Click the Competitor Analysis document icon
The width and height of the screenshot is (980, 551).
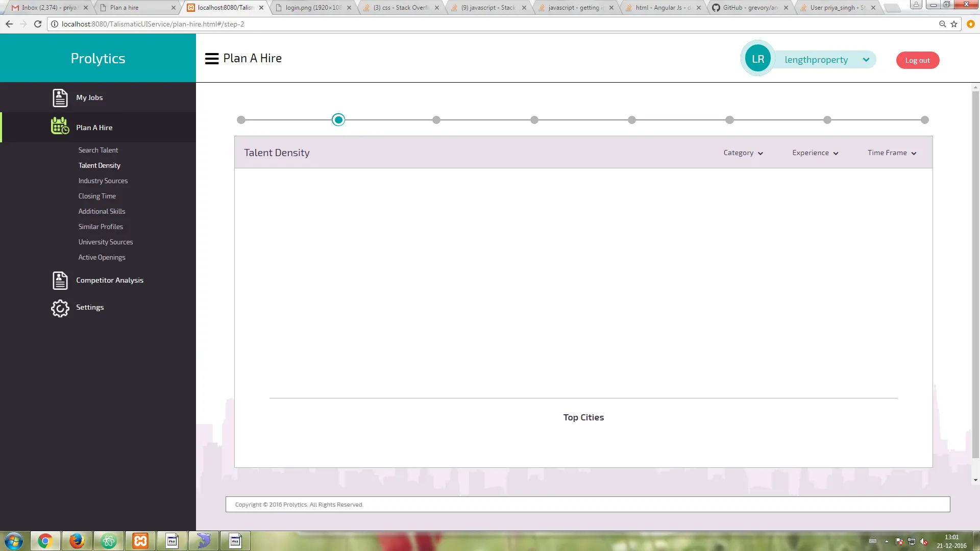(x=60, y=281)
